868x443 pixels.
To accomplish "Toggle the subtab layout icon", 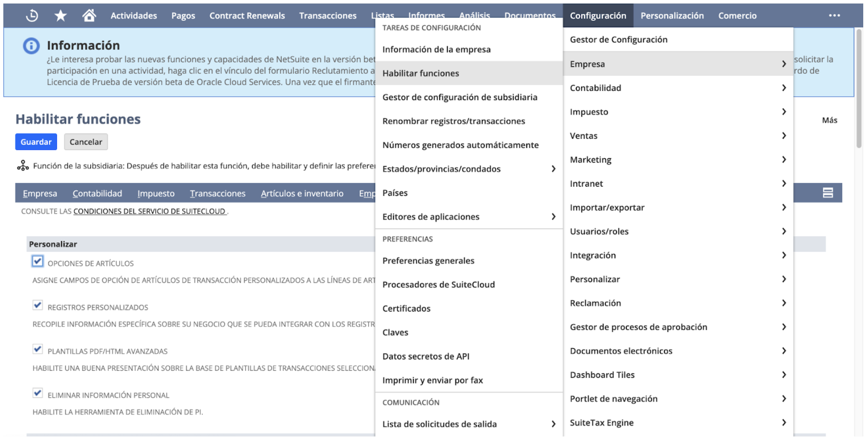I will (x=828, y=193).
